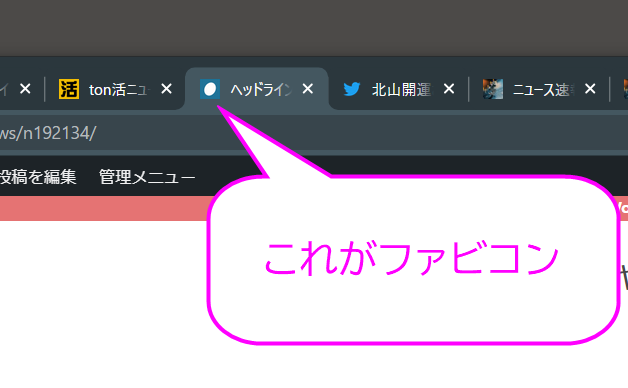Screen dimensions: 628x388
Task: Close the leftmost partially visible tab
Action: 25,89
